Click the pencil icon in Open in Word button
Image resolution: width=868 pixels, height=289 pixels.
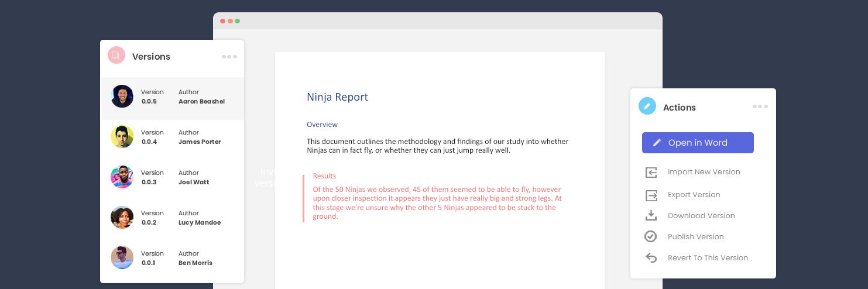point(657,143)
